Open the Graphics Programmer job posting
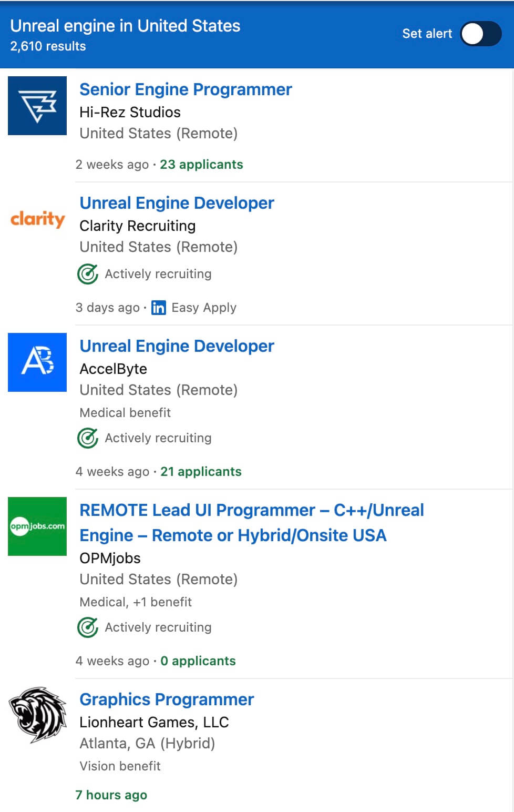514x812 pixels. [166, 699]
